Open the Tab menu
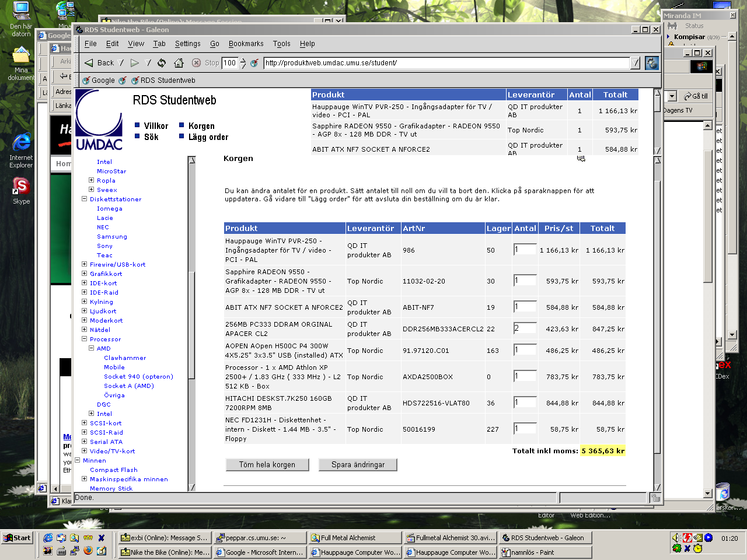747x560 pixels. (159, 44)
